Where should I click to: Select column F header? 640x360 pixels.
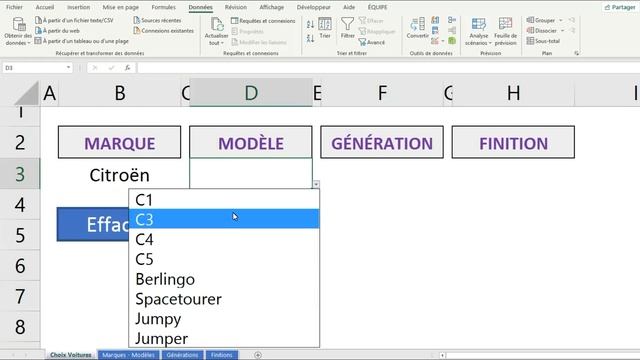point(382,93)
